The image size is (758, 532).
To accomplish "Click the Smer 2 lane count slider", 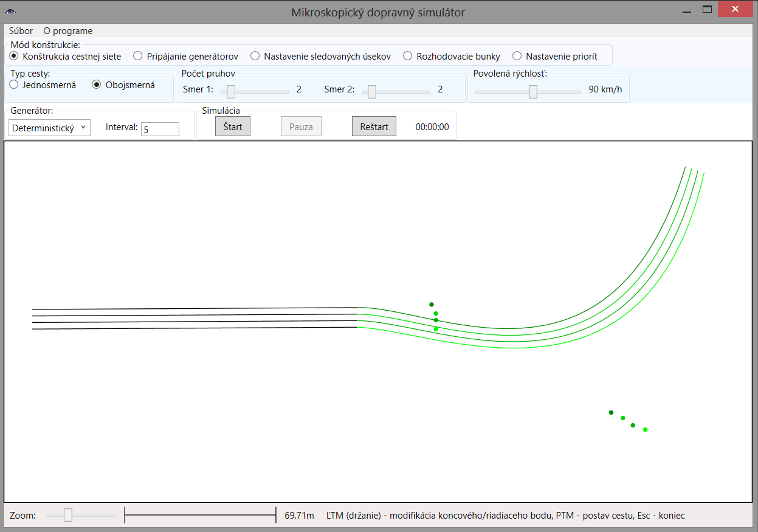I will click(396, 91).
